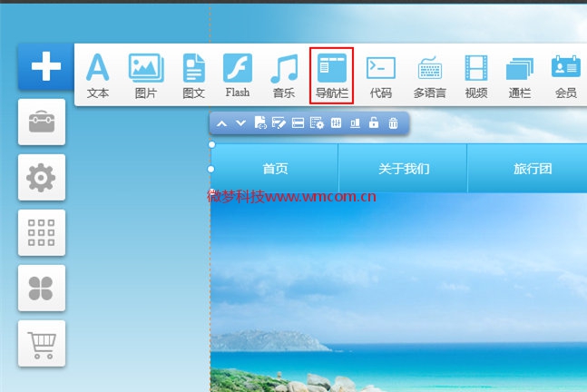The image size is (587, 392).
Task: Open the four-leaf clover sidebar panel
Action: pos(42,288)
